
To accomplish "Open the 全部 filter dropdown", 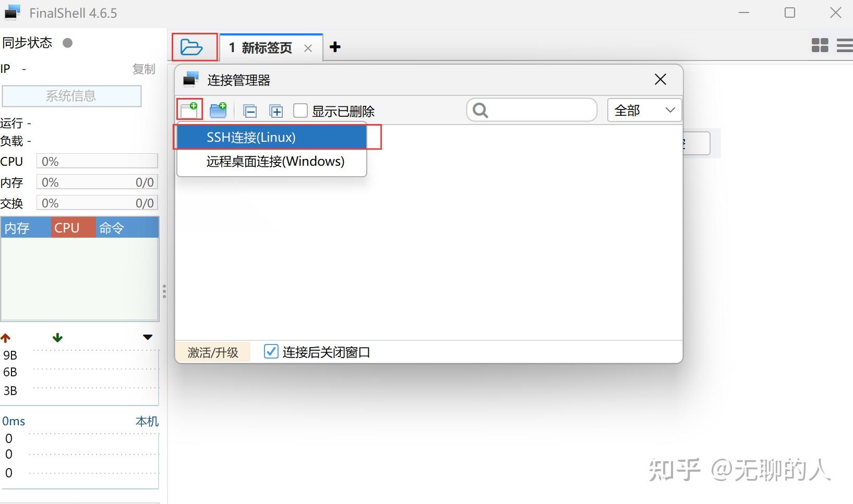I will click(644, 110).
